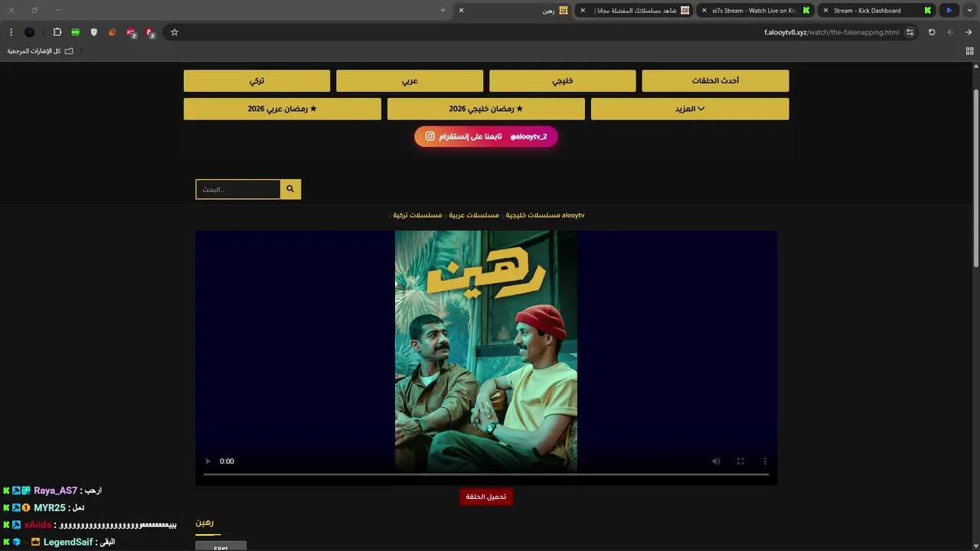Play the video with the play icon
The image size is (980, 551).
coord(207,461)
